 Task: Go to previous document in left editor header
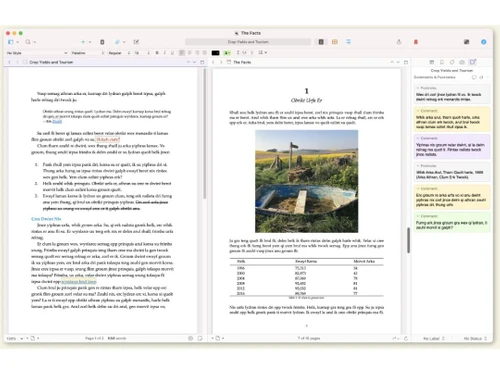click(188, 62)
